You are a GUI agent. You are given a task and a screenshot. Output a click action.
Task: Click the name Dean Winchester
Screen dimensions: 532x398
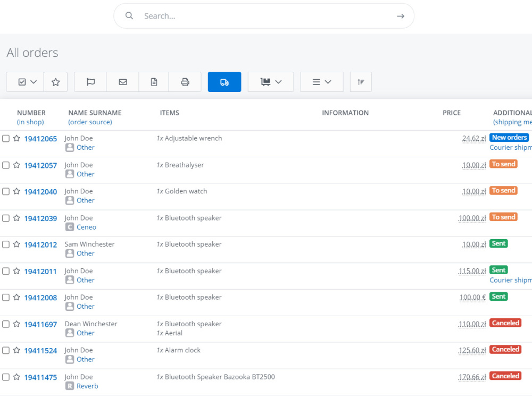91,324
